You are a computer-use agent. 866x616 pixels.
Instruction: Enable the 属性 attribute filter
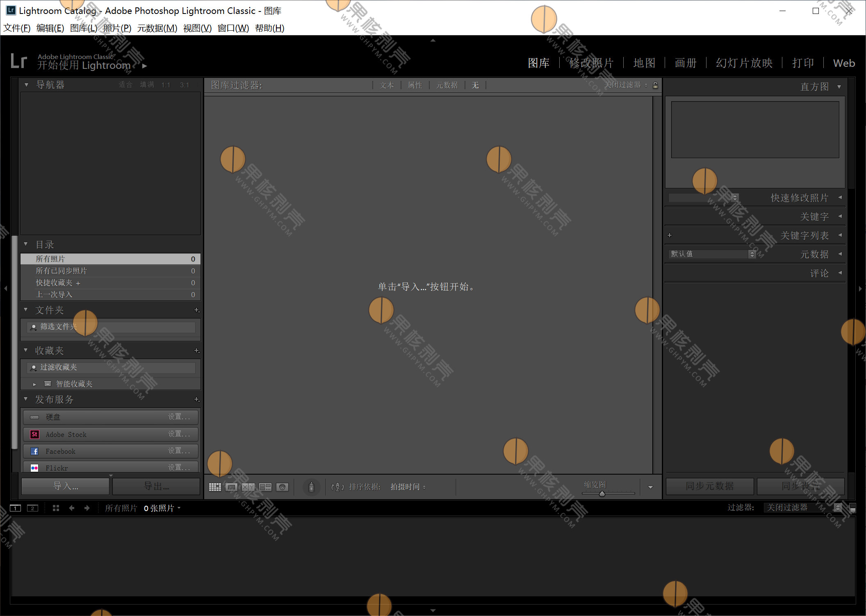415,85
